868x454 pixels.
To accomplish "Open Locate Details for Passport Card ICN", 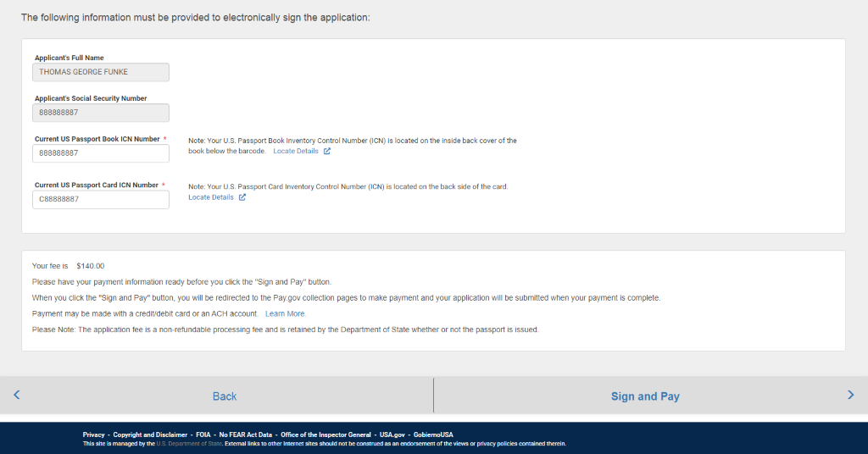I will (x=211, y=197).
